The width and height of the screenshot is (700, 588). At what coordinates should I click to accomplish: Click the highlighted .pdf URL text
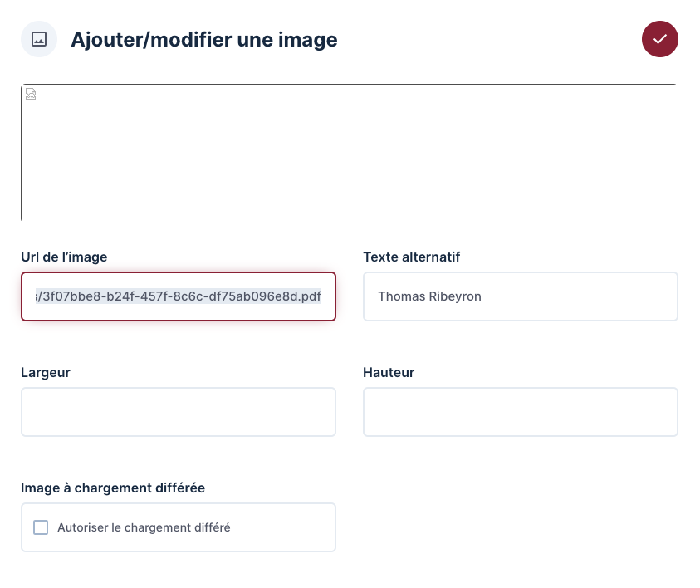[179, 296]
